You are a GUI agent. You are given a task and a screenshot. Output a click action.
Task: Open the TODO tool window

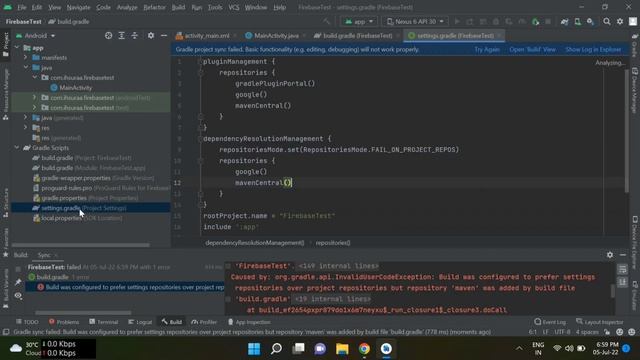coord(27,322)
